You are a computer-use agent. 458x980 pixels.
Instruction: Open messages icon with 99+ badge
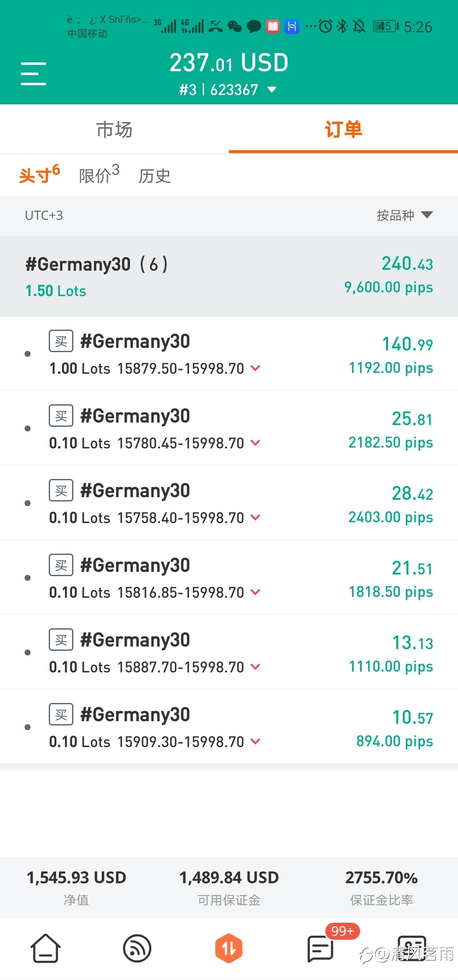pos(321,948)
